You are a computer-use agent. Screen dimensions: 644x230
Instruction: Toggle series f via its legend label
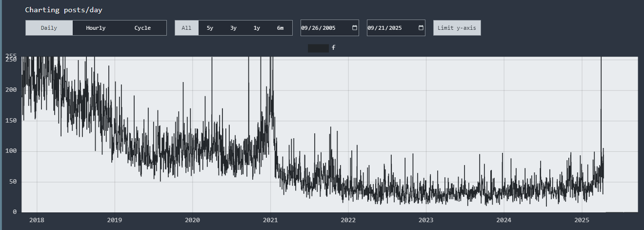click(x=334, y=48)
